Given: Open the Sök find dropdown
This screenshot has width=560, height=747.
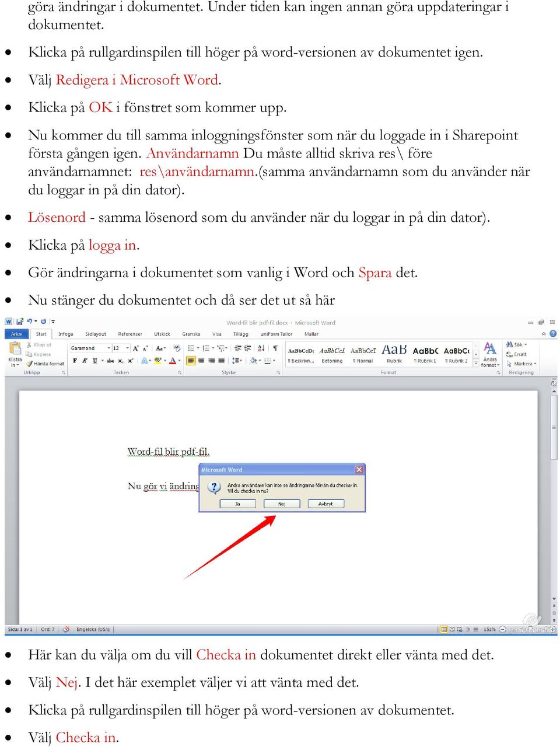Looking at the screenshot, I should (x=517, y=345).
